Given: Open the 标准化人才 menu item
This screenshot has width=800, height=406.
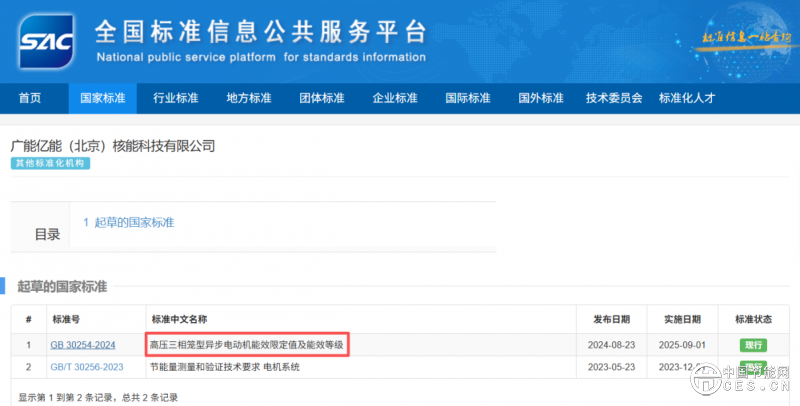Looking at the screenshot, I should (686, 98).
